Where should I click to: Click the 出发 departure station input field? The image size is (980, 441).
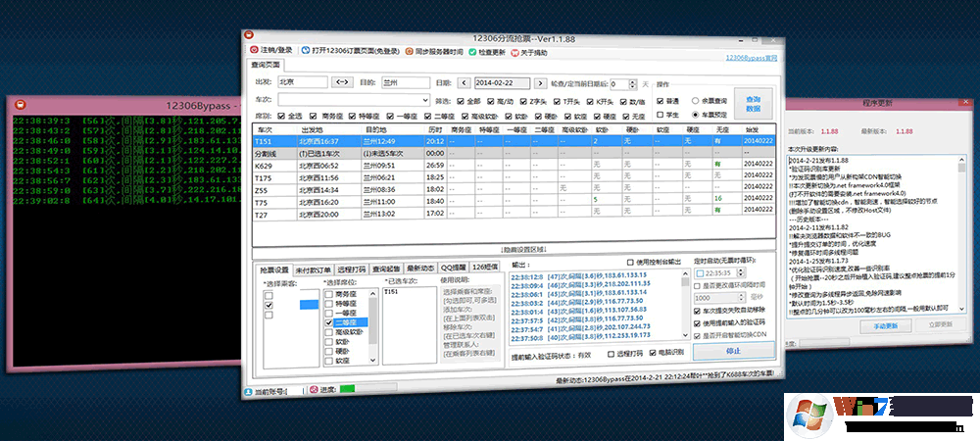[301, 83]
